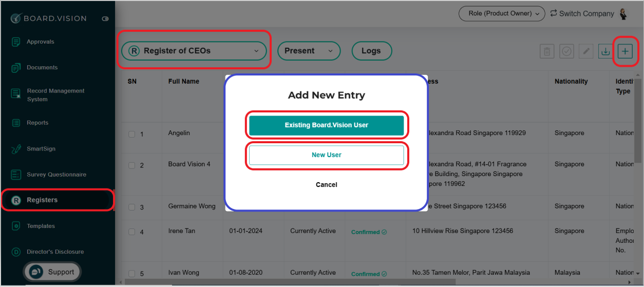Click the chevron on the Role dropdown

(538, 14)
